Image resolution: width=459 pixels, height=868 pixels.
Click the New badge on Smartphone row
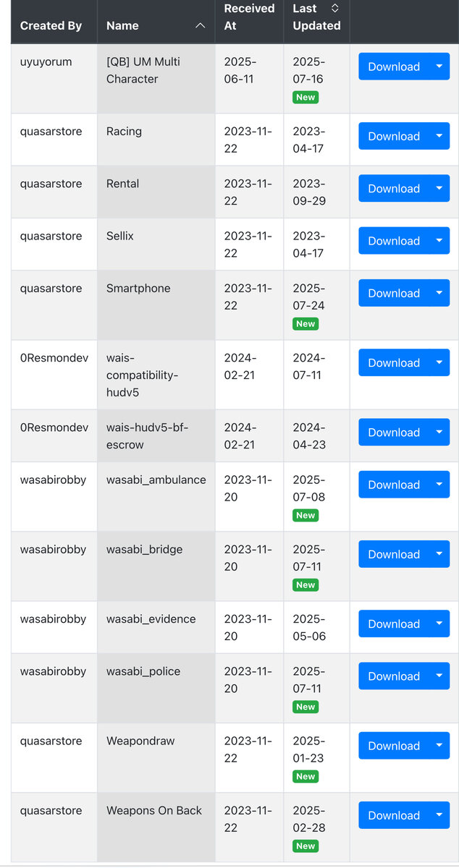pyautogui.click(x=306, y=324)
